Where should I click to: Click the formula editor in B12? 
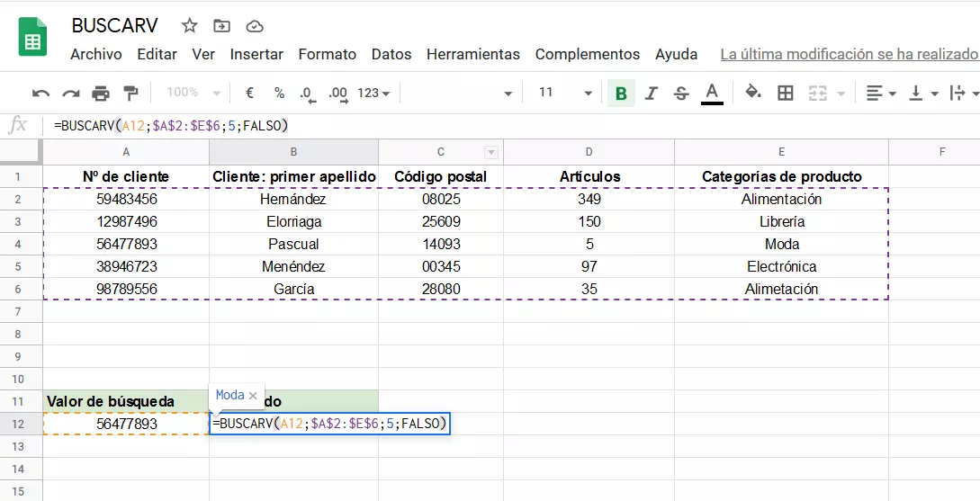330,425
